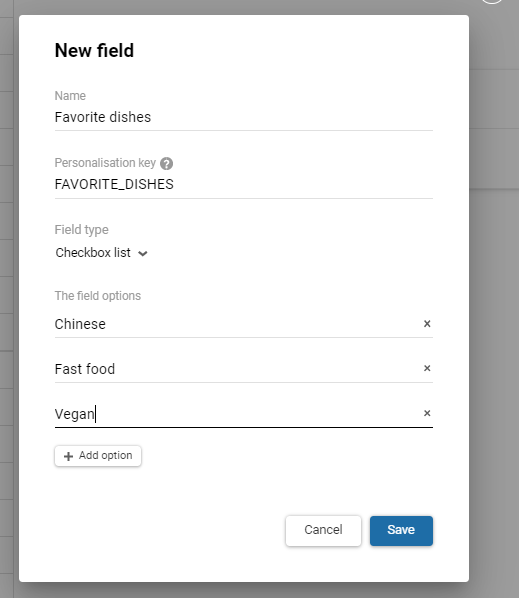Focus the Name field containing Favorite dishes
This screenshot has width=519, height=598.
244,117
